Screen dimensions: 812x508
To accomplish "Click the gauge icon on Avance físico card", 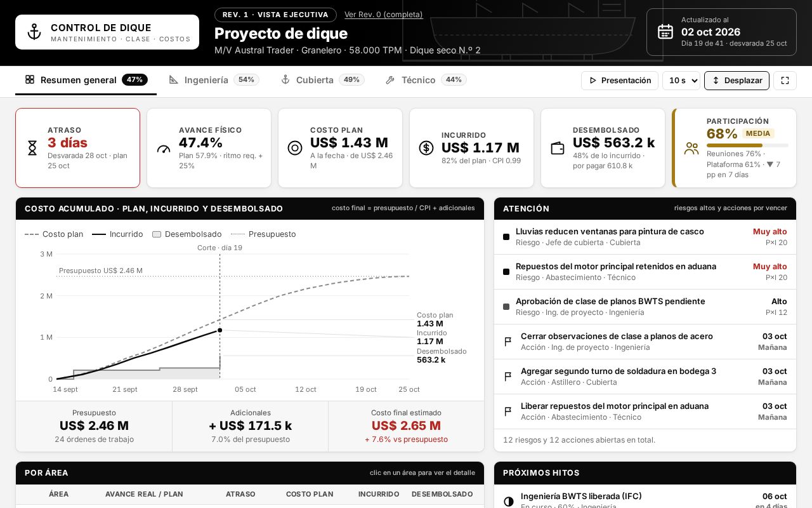I will 164,148.
